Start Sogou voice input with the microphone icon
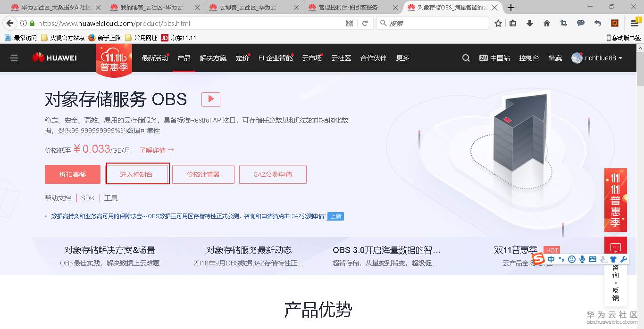This screenshot has height=329, width=644. click(582, 259)
